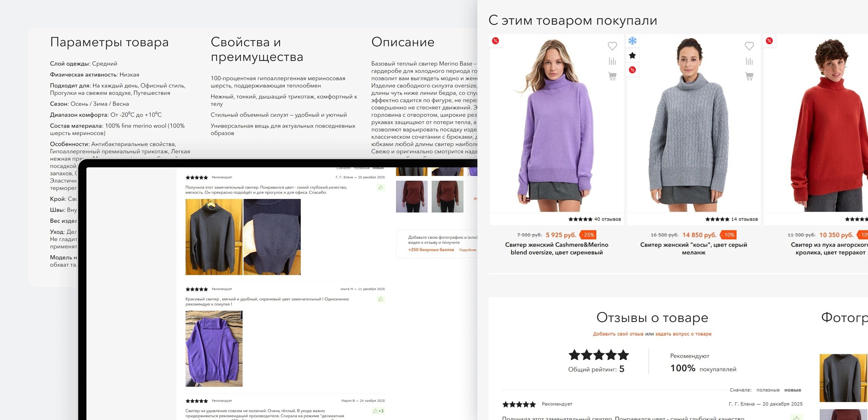Click the red percent discount badge on the lilac sweater
This screenshot has width=868, height=420.
coord(495,41)
